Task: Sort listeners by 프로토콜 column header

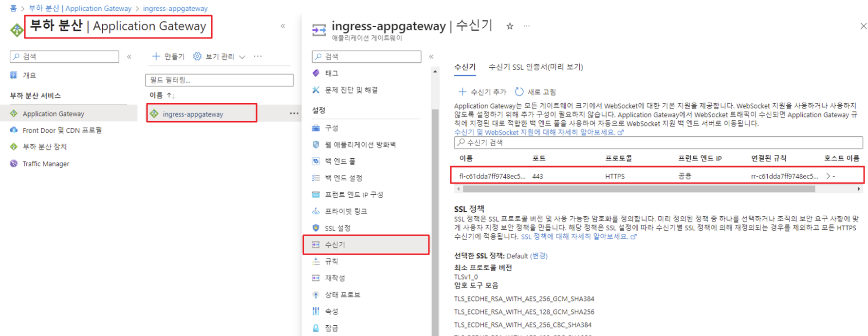Action: point(618,158)
